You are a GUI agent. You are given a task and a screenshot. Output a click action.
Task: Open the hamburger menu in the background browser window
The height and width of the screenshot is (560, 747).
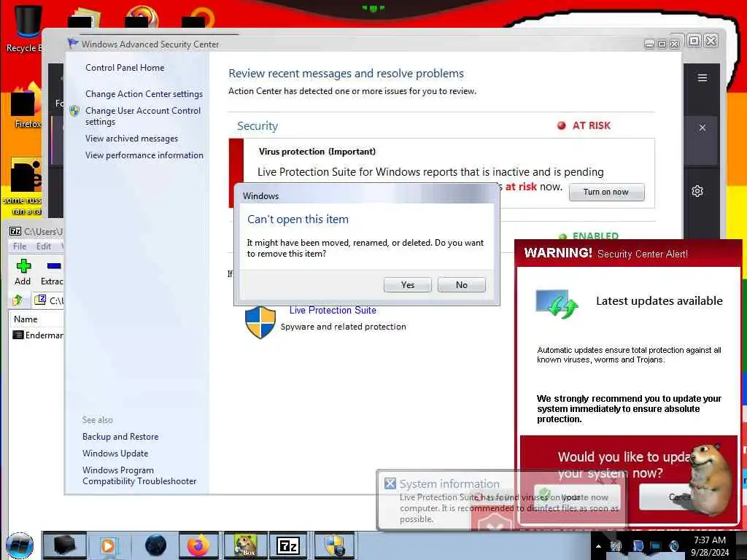(703, 77)
